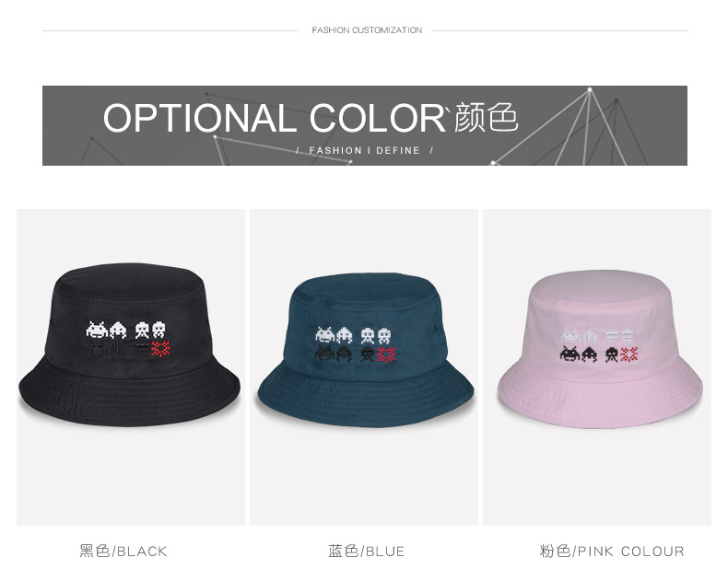Click the white skull invaders on black hat
728x569 pixels.
(x=150, y=330)
